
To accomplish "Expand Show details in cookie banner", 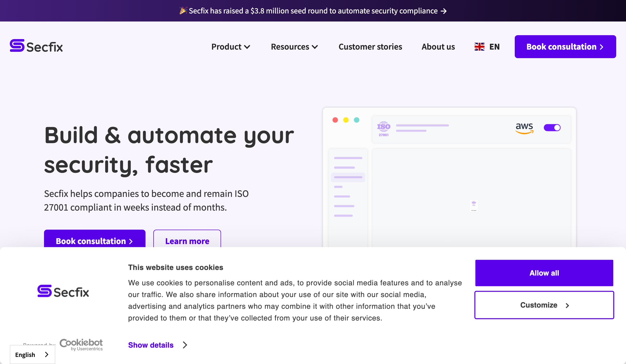I will tap(157, 345).
